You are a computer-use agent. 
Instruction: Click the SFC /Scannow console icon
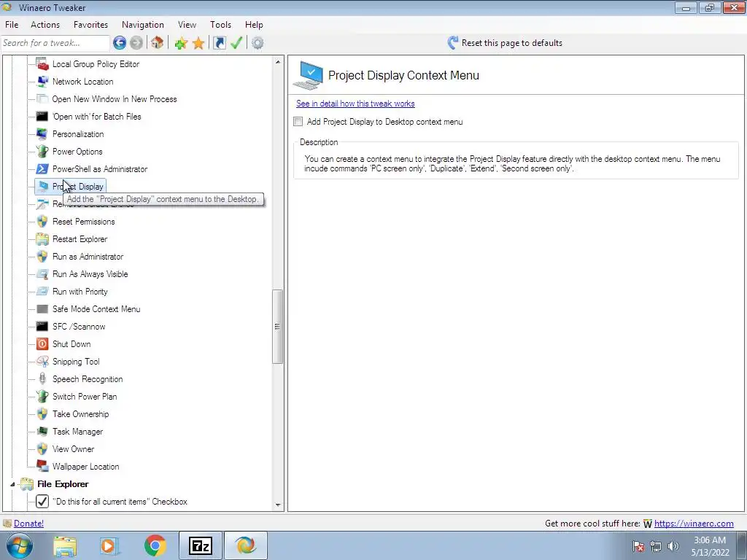pos(42,326)
